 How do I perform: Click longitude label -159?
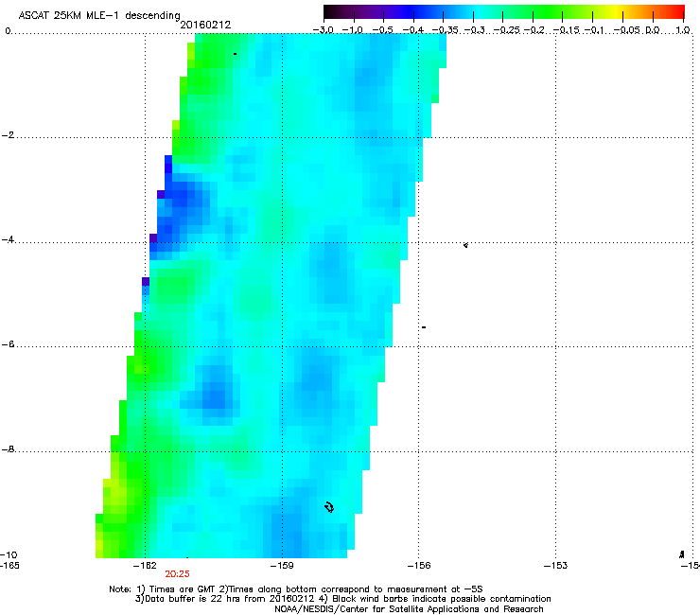282,566
